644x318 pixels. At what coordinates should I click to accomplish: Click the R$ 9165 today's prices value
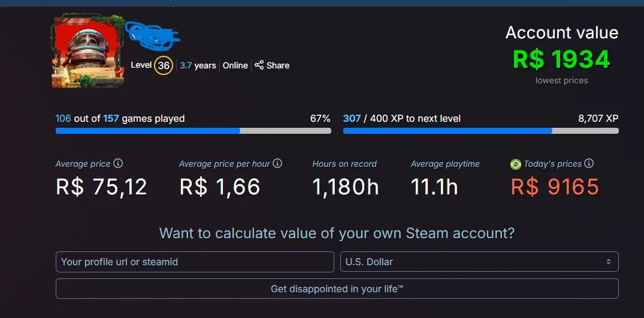(555, 187)
